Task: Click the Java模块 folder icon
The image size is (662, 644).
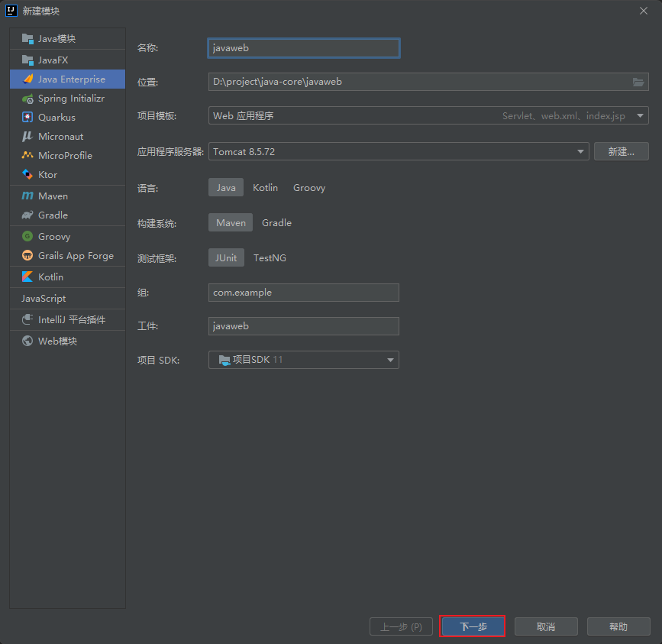Action: [x=27, y=39]
